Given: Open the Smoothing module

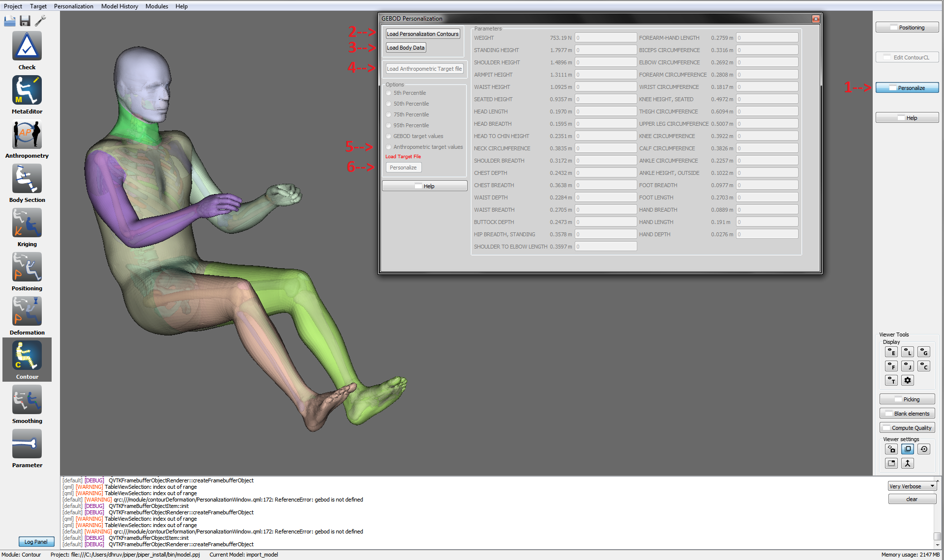Looking at the screenshot, I should pos(27,400).
